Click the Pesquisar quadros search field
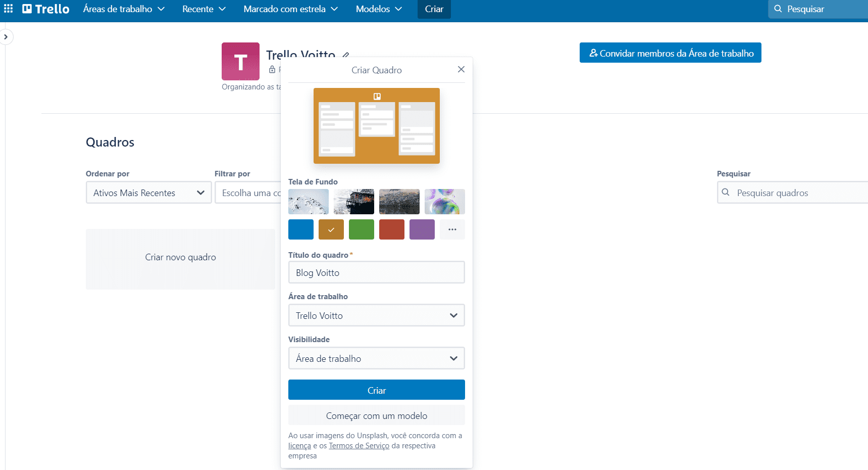The height and width of the screenshot is (470, 868). [x=793, y=193]
